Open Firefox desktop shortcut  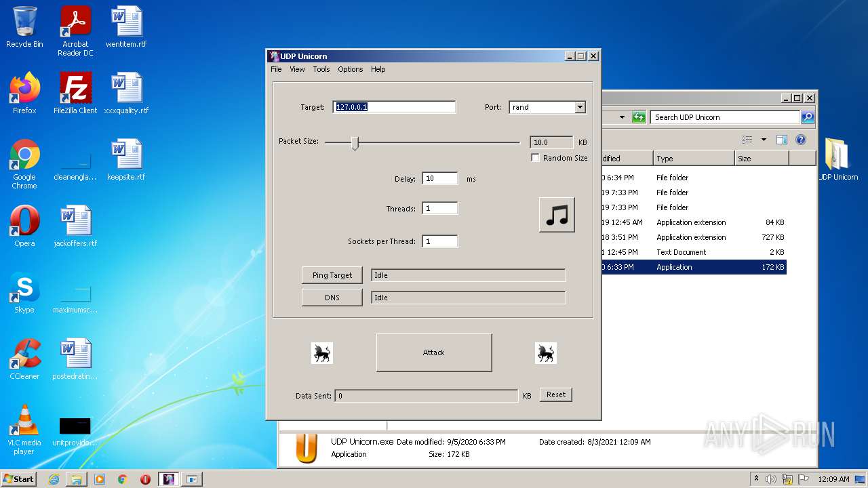pyautogui.click(x=24, y=94)
